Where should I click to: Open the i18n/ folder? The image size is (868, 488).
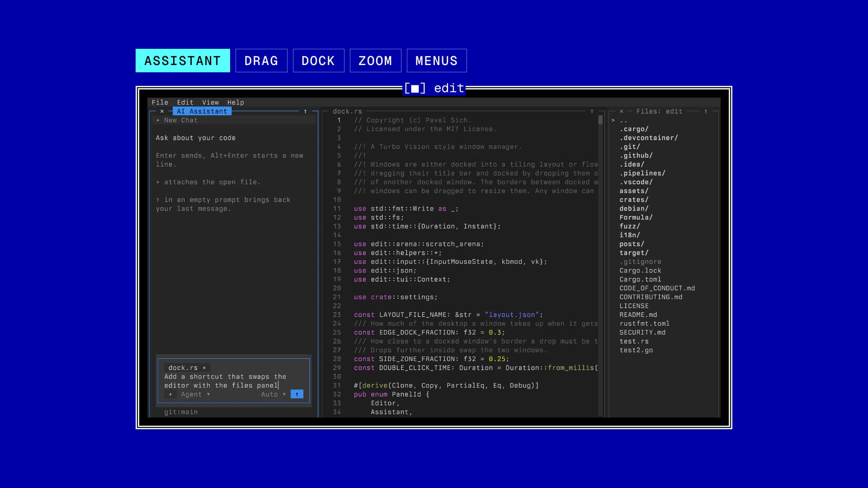(x=630, y=235)
